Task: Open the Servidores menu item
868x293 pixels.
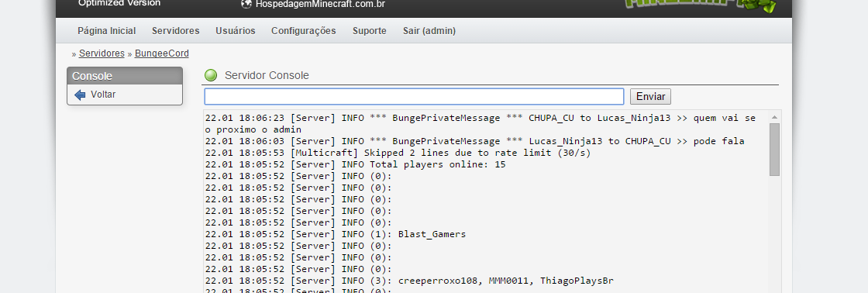Action: coord(175,31)
